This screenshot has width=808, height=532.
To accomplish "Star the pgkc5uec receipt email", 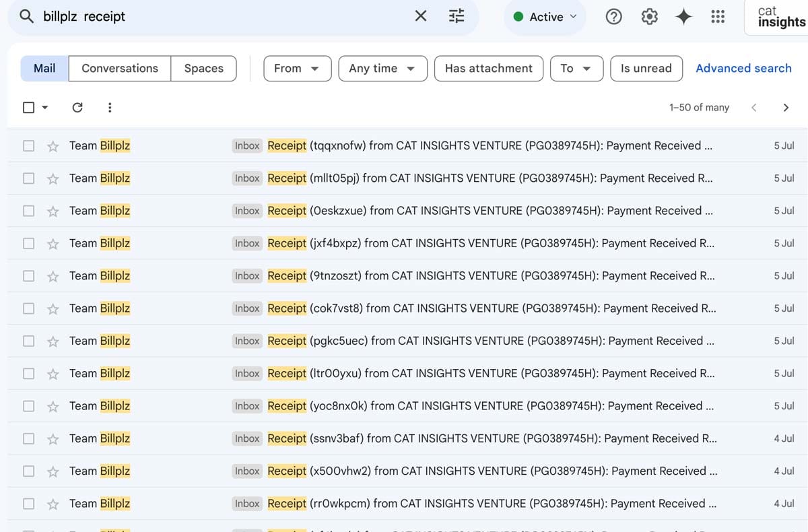I will (53, 341).
